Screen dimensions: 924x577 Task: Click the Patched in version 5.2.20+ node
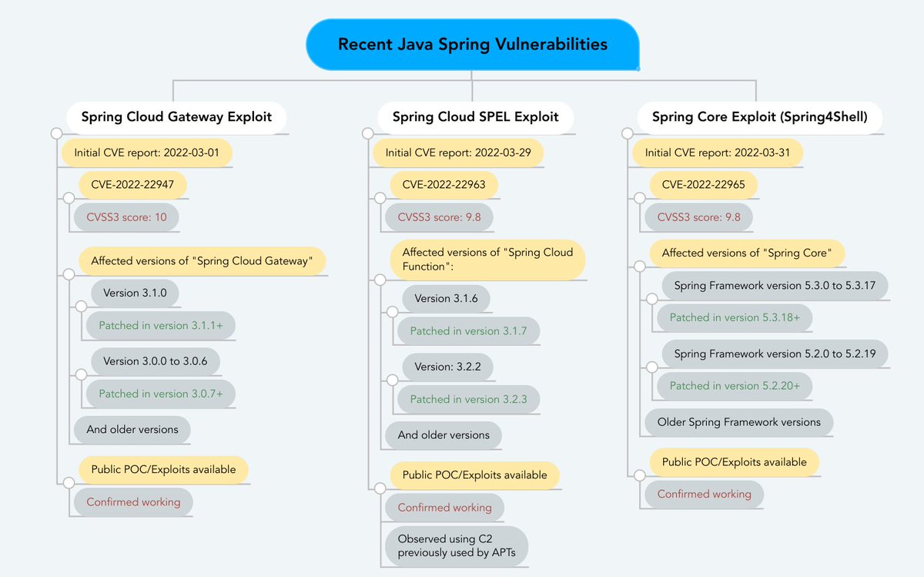(x=735, y=385)
